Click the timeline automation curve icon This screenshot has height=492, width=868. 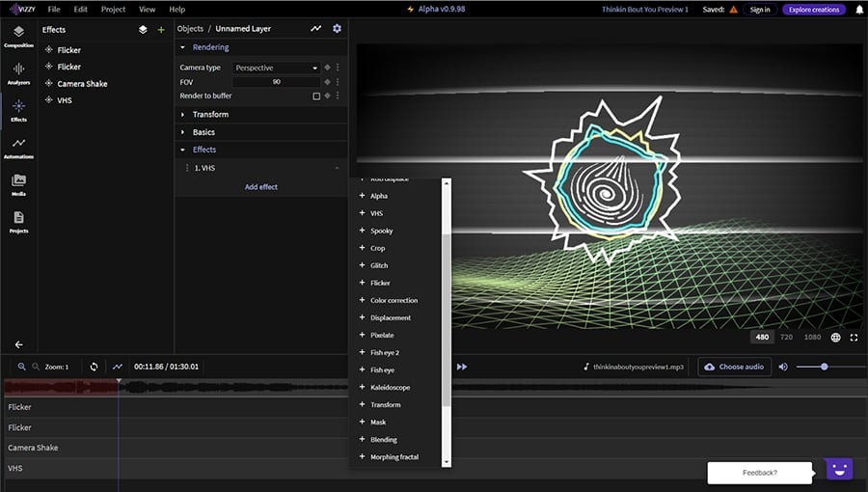118,367
